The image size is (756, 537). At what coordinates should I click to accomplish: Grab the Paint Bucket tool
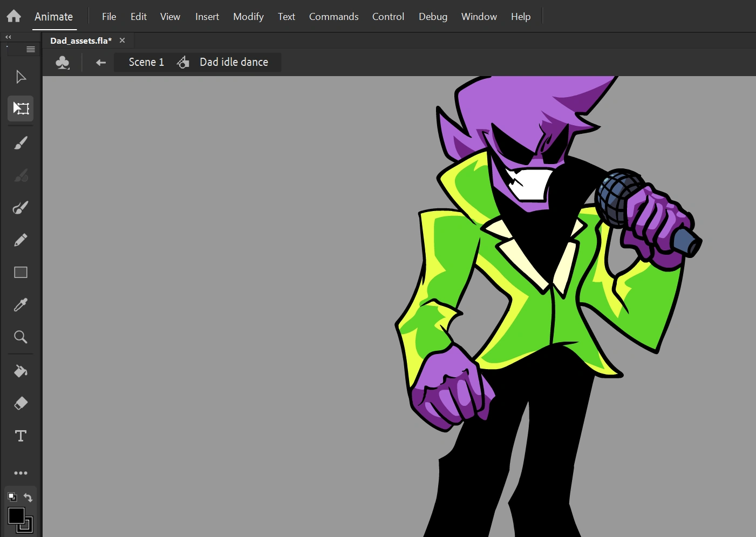pos(21,371)
